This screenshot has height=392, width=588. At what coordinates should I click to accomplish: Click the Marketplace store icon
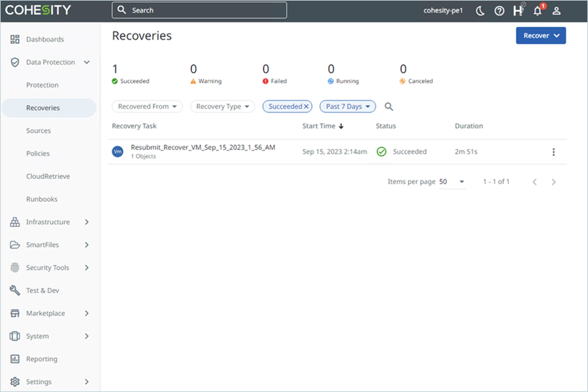tap(15, 313)
